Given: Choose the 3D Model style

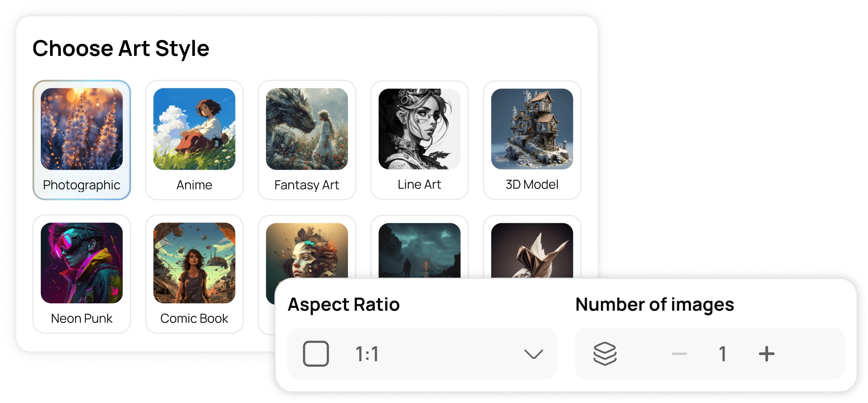Looking at the screenshot, I should (532, 140).
